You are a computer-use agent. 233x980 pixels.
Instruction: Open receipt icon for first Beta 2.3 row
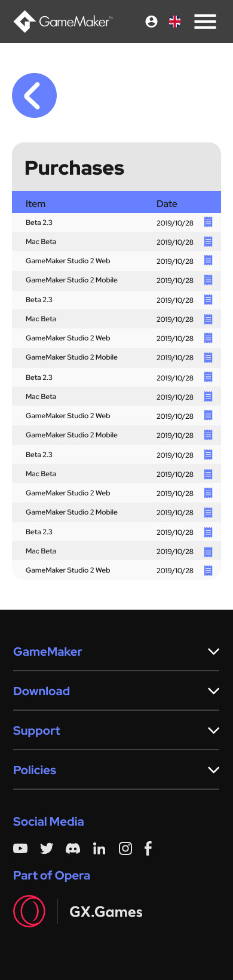209,222
